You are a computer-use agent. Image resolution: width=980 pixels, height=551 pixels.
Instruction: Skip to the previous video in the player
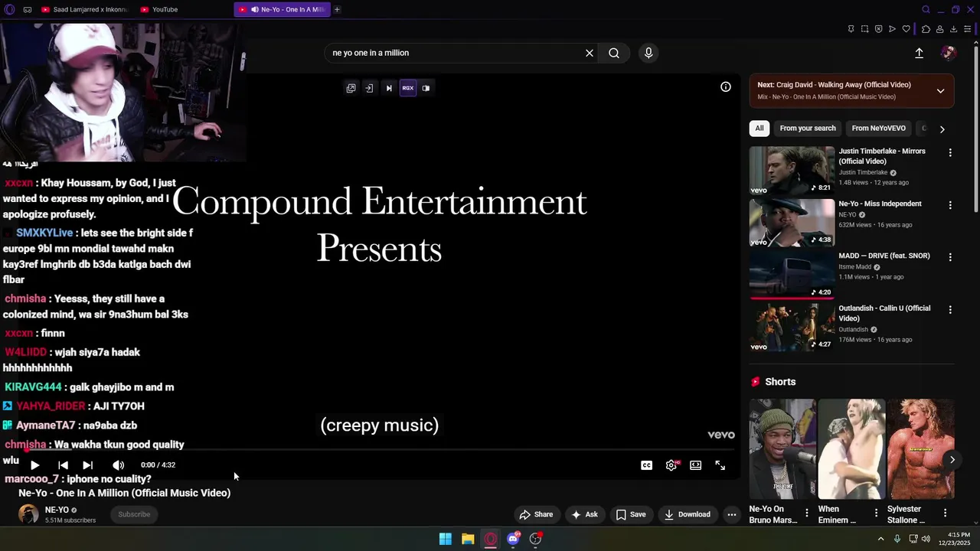63,465
